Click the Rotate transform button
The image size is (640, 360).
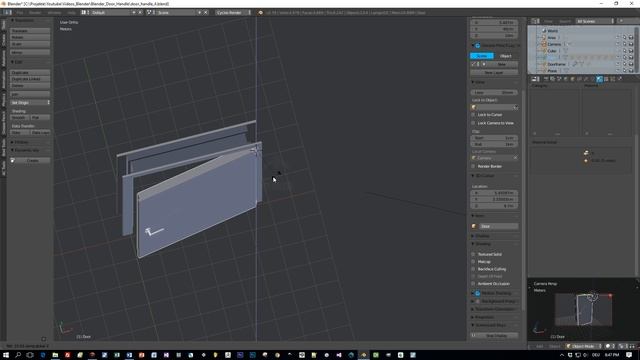(30, 37)
